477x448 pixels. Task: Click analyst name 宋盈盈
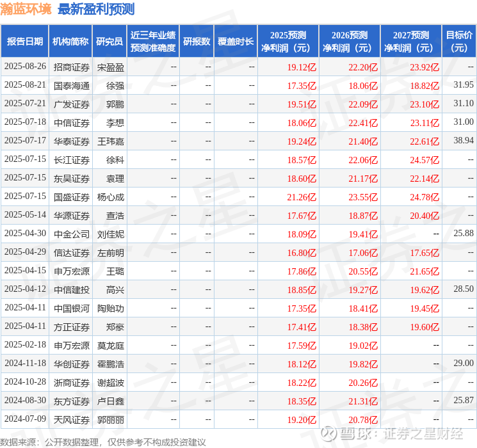tap(111, 67)
